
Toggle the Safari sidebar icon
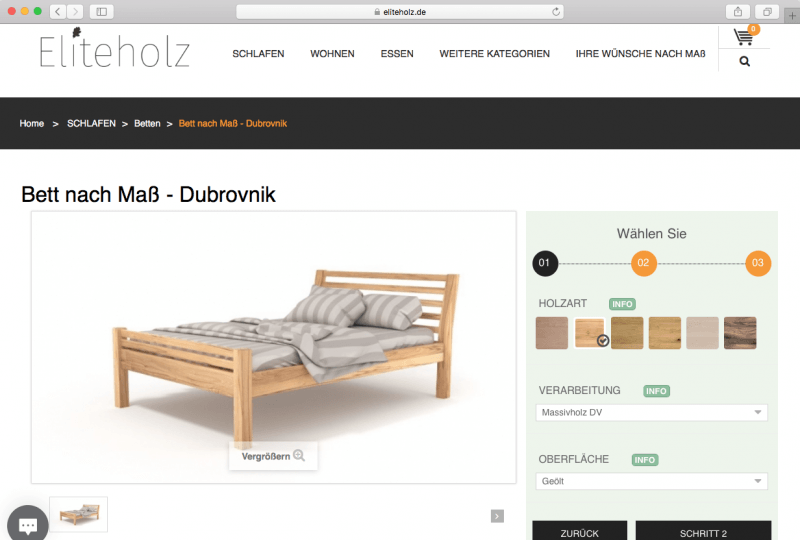coord(102,12)
